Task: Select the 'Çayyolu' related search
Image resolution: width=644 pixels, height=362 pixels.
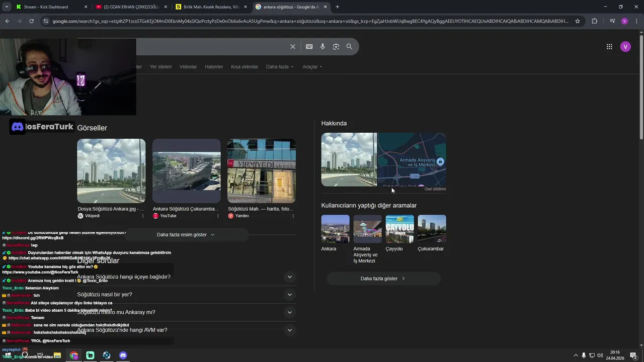Action: (x=399, y=234)
